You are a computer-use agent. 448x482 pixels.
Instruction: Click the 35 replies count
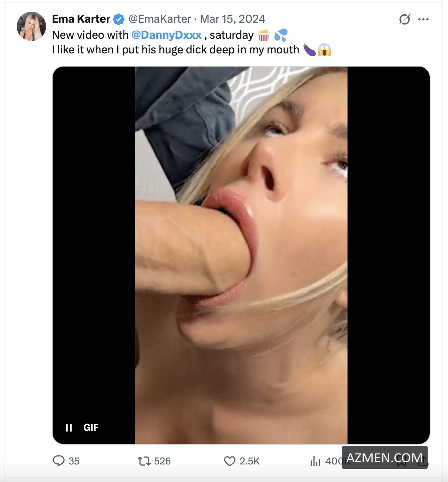click(74, 461)
